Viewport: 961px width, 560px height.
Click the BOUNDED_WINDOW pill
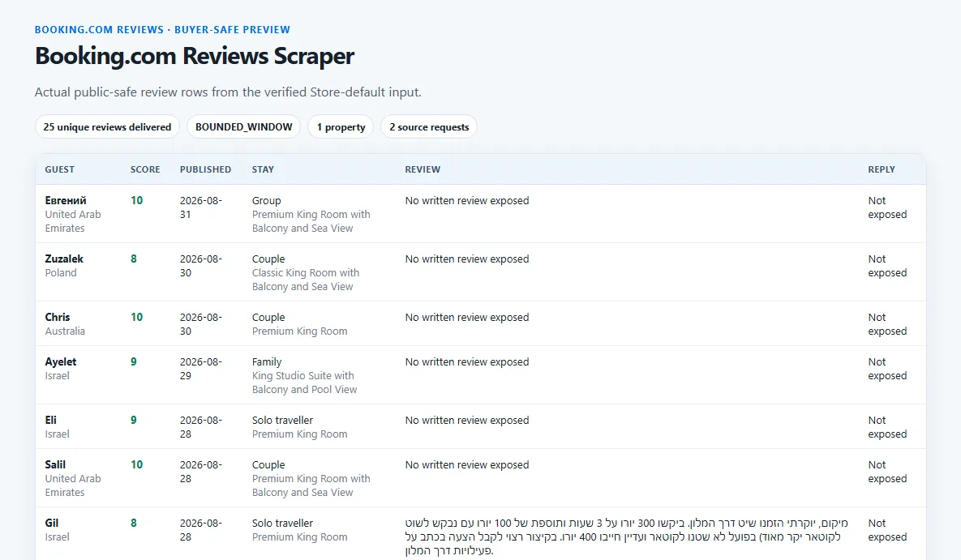click(x=244, y=126)
